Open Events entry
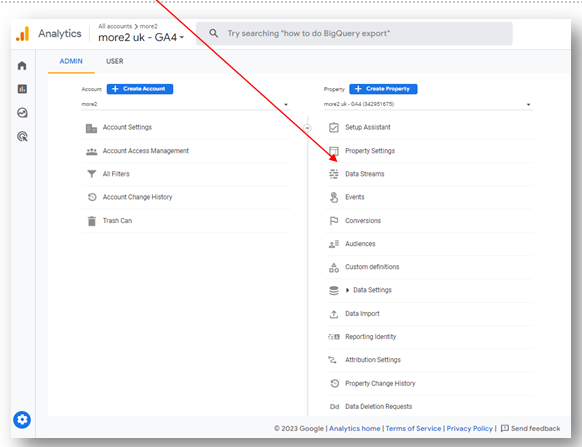This screenshot has width=582, height=447. pos(355,197)
